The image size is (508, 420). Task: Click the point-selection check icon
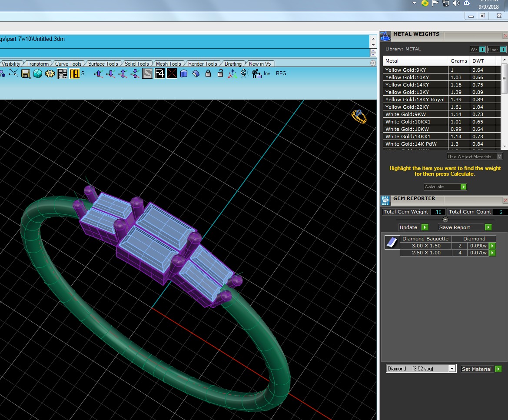(13, 73)
